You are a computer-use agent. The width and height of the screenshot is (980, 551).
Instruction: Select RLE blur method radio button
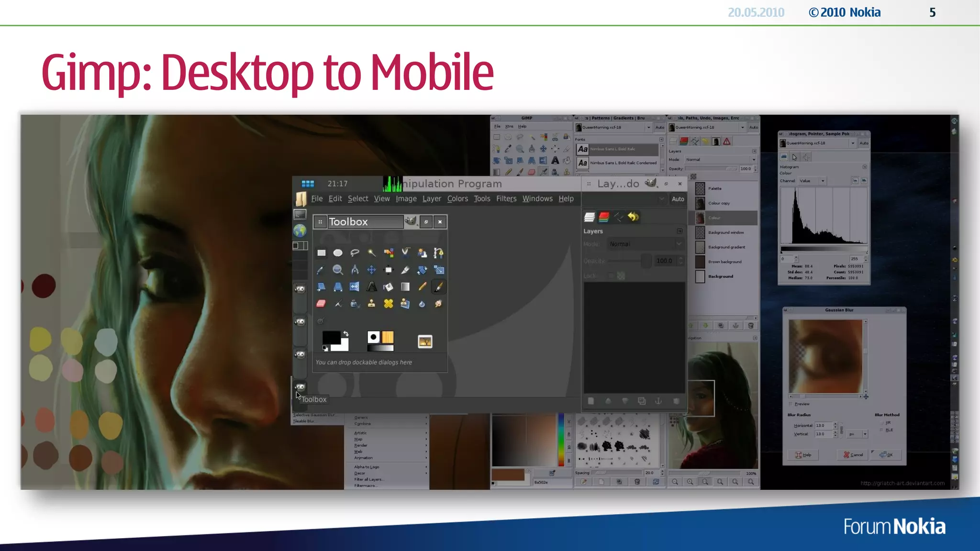881,430
